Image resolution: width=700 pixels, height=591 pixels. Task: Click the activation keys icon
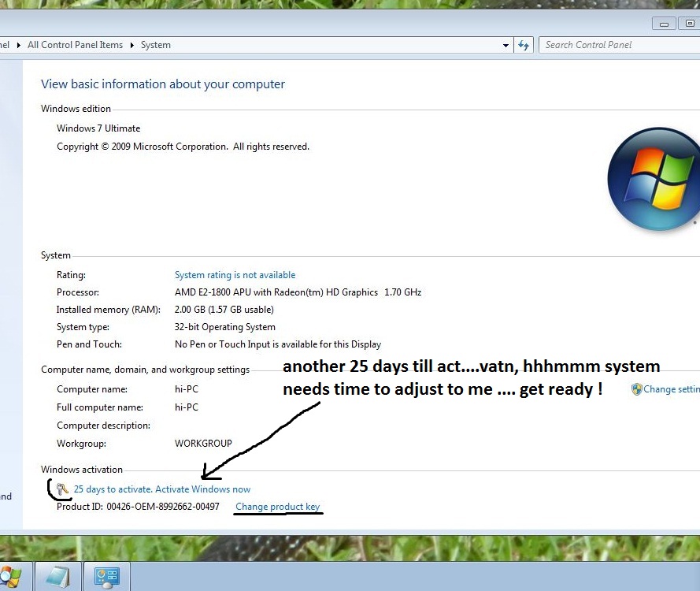click(62, 489)
